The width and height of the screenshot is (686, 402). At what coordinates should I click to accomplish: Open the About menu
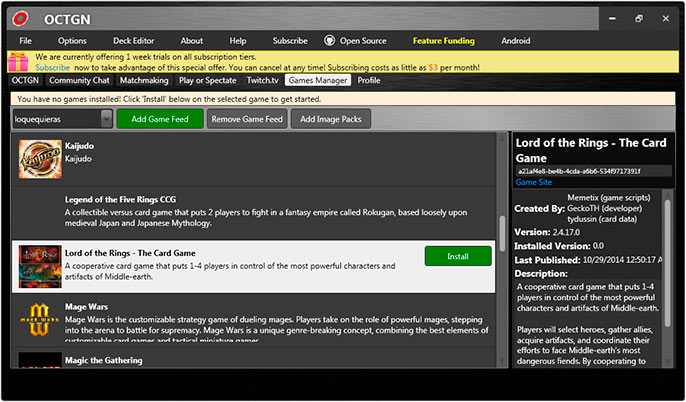coord(192,41)
